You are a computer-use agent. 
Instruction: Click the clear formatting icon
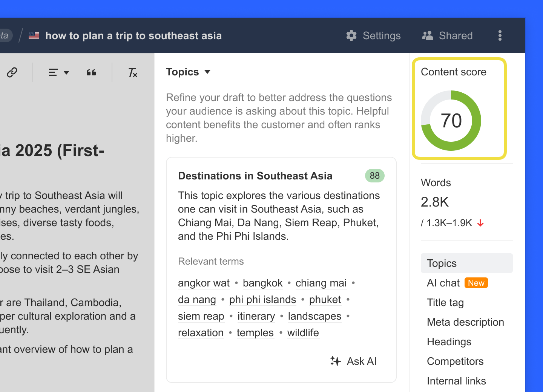(133, 72)
